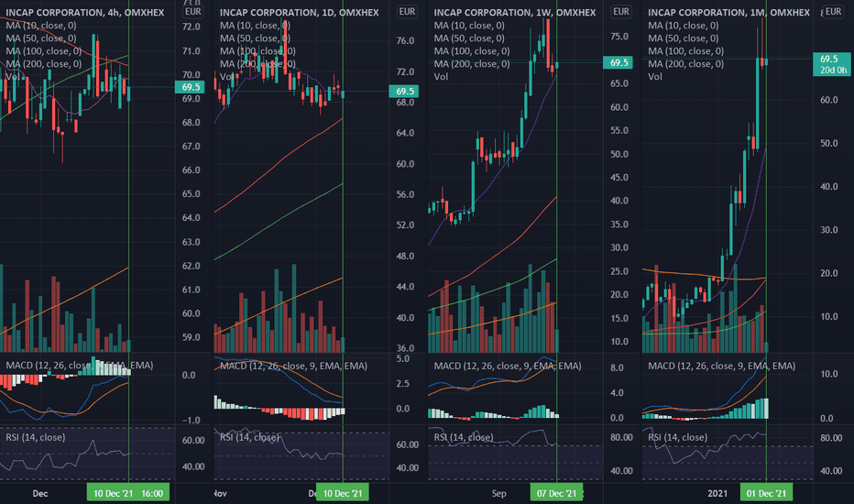Select the INCAP CORPORATION 1W chart title
The width and height of the screenshot is (854, 504).
tap(515, 12)
